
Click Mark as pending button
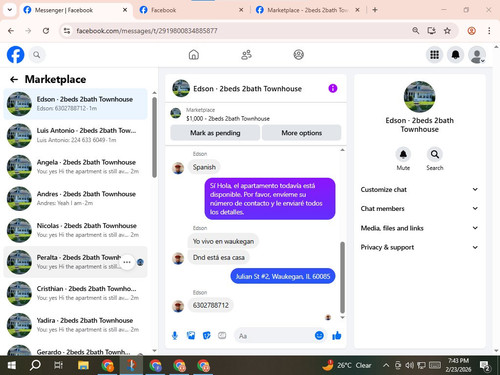(215, 133)
